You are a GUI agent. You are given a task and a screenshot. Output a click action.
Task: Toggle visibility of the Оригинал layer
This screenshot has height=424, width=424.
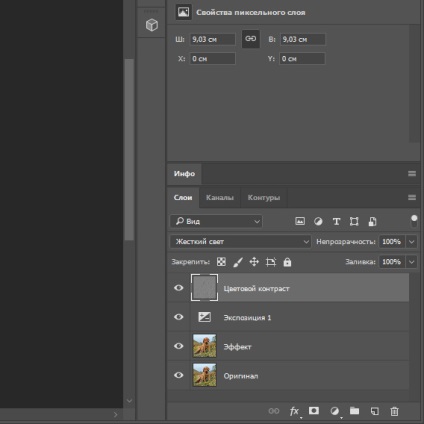[179, 375]
